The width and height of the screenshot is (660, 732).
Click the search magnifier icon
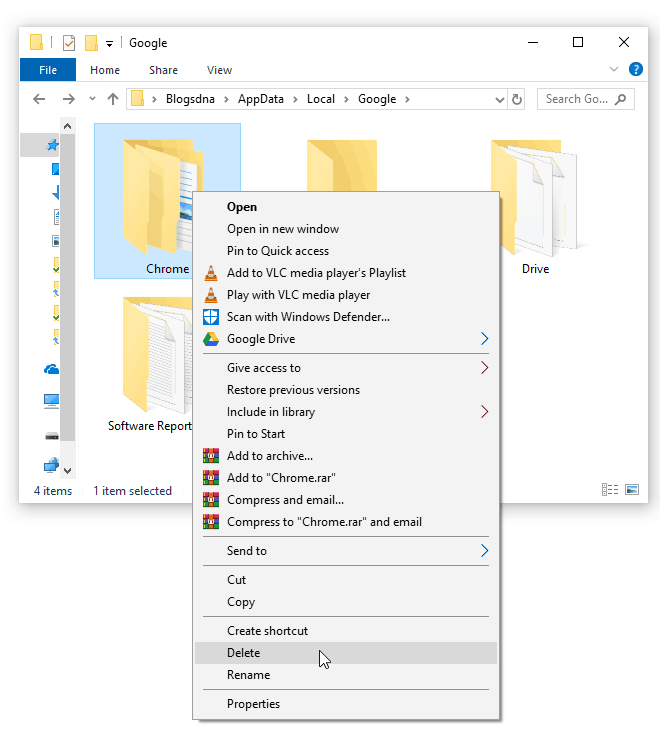(620, 99)
